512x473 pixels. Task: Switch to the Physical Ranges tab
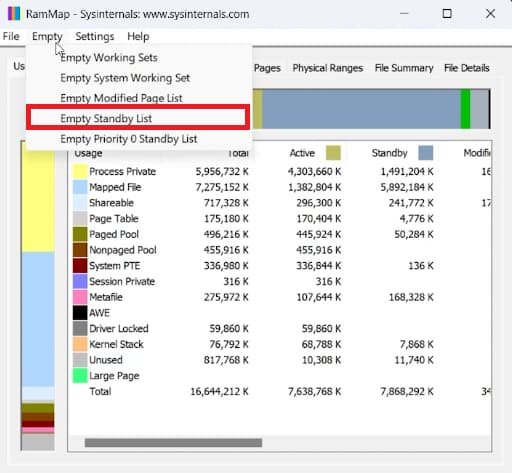click(327, 68)
